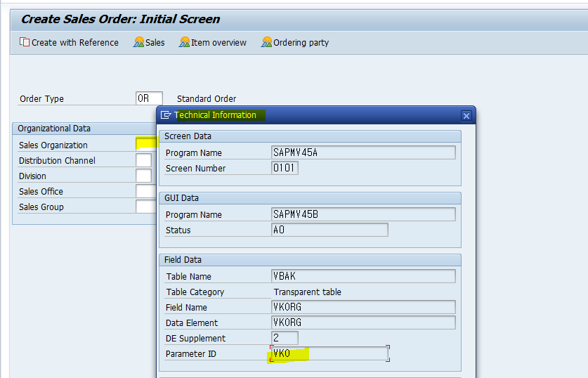This screenshot has height=378, width=588.
Task: Select the Status AO field
Action: (x=329, y=230)
